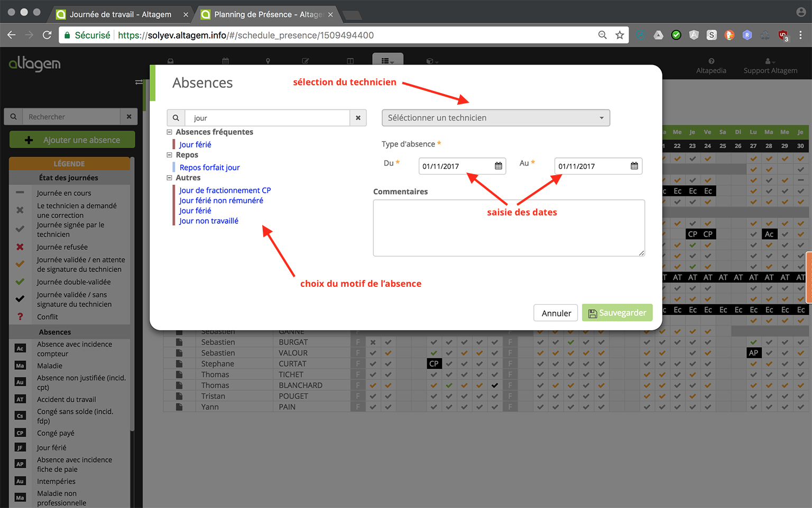Click the browser back arrow

[12, 35]
